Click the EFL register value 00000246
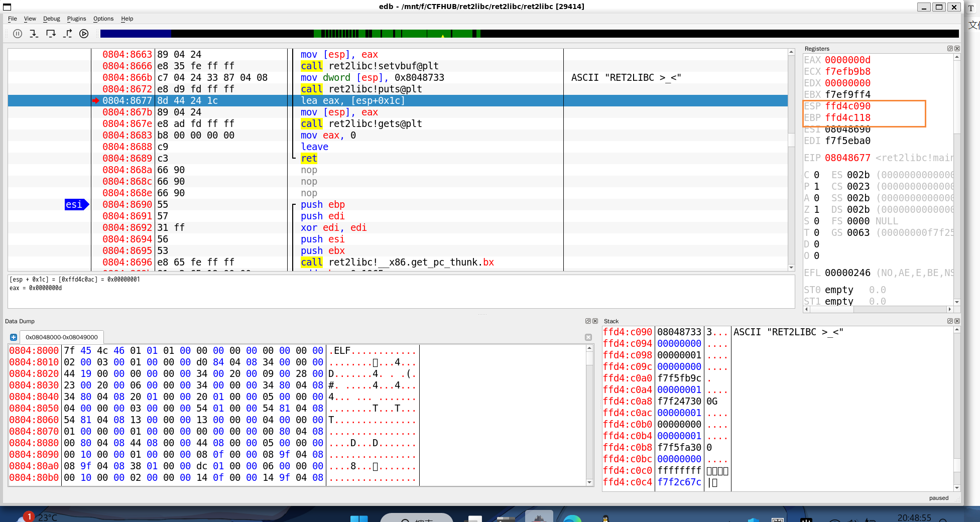980x522 pixels. 847,273
